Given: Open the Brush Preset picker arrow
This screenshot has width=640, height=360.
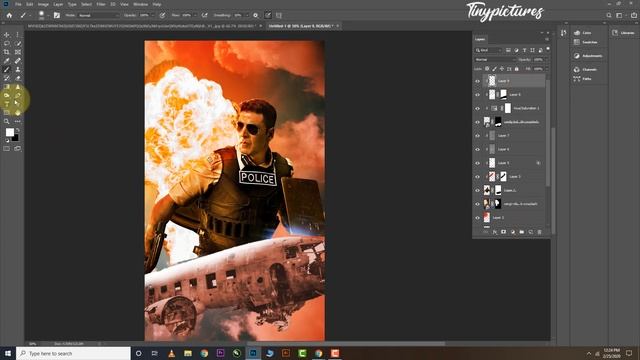Looking at the screenshot, I should click(x=48, y=16).
